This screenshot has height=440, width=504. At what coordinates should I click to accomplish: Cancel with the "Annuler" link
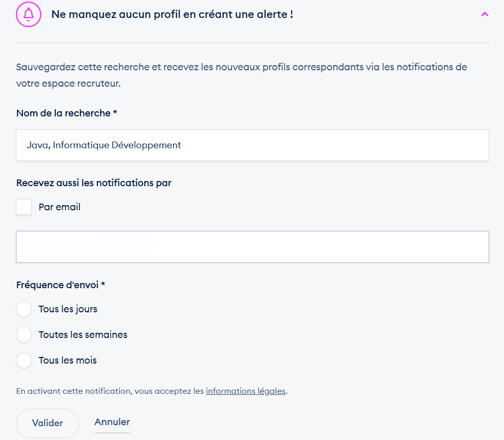112,422
